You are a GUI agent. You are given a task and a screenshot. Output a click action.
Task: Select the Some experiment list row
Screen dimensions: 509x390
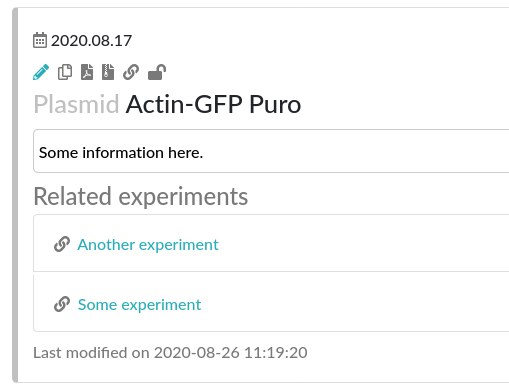click(x=271, y=303)
